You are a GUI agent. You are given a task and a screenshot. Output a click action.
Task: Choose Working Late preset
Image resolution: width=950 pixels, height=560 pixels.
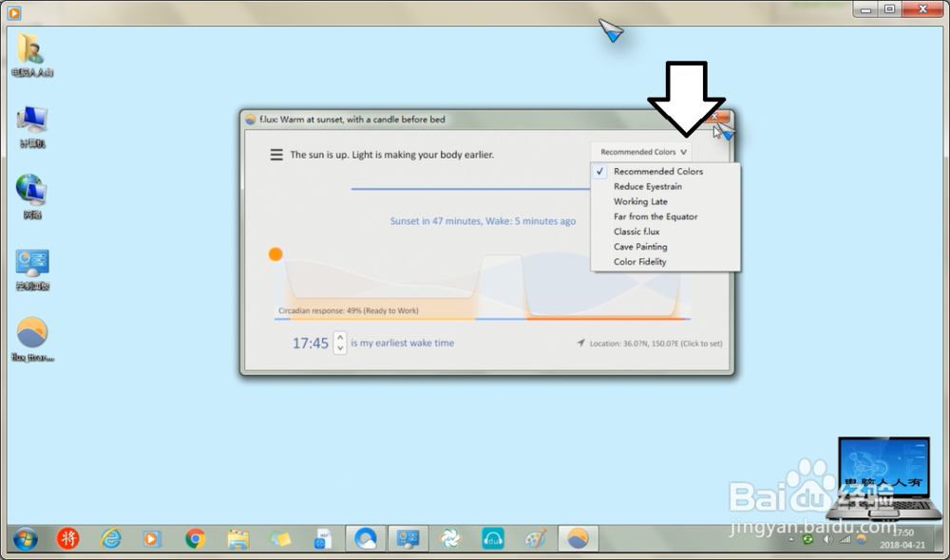[x=640, y=201]
